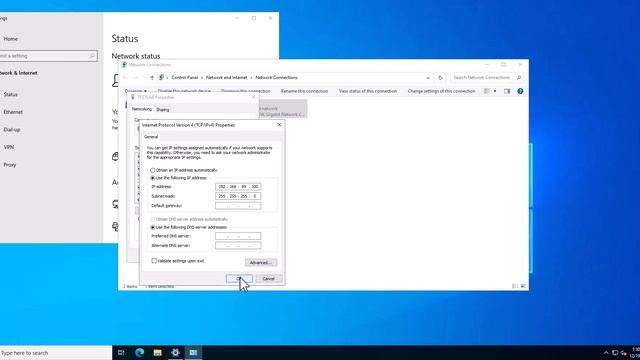This screenshot has height=360, width=640.
Task: Click the change your view icon
Action: pyautogui.click(x=487, y=91)
